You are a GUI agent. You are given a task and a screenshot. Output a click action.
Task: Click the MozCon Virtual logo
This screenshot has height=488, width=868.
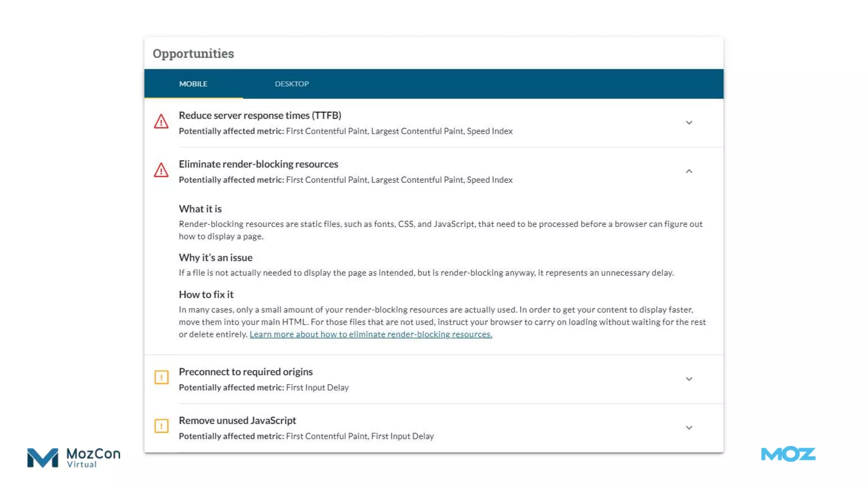click(74, 457)
